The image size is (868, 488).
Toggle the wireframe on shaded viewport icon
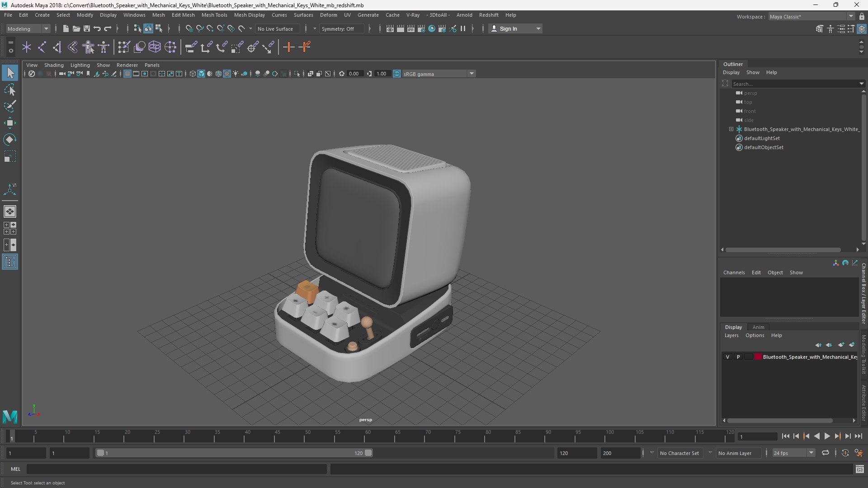219,74
